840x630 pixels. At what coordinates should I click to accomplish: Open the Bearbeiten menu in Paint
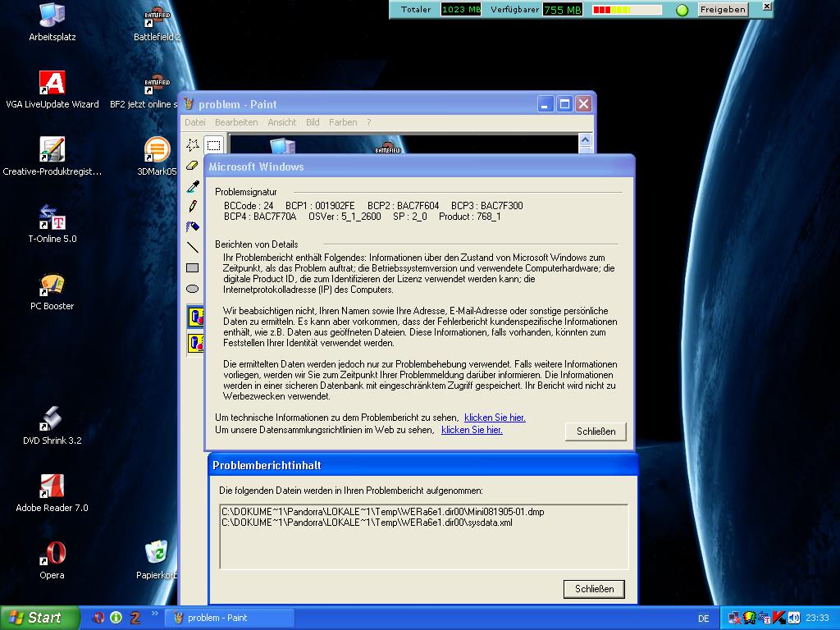tap(236, 122)
